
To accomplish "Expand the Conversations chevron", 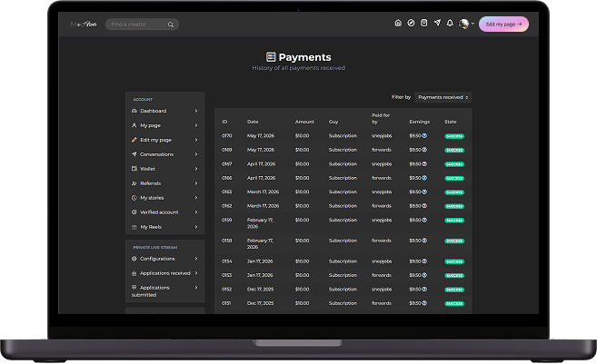I will pyautogui.click(x=196, y=154).
